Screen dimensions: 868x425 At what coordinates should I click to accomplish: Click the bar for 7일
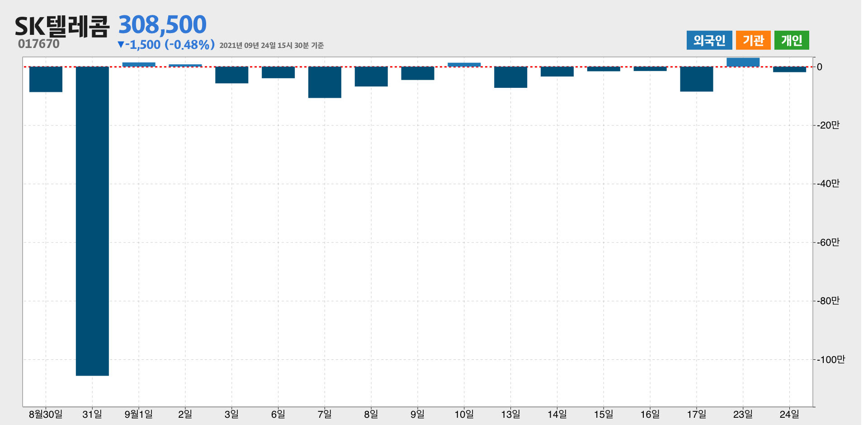(x=325, y=82)
